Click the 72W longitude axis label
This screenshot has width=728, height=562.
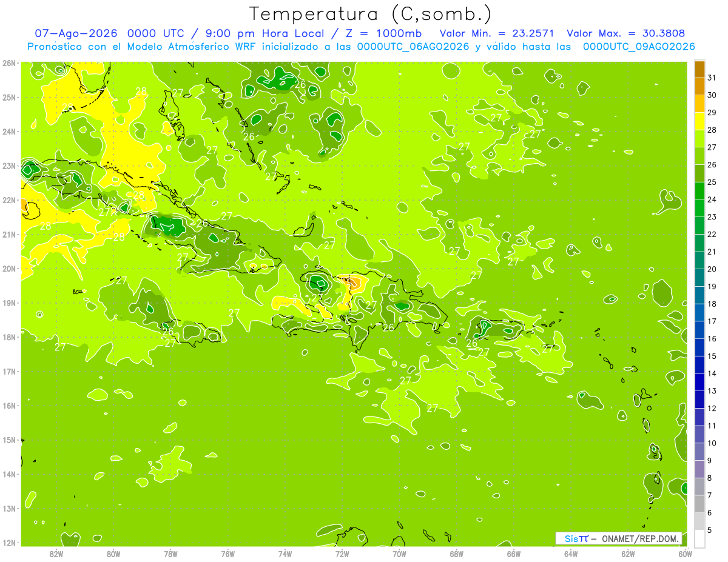tap(342, 554)
